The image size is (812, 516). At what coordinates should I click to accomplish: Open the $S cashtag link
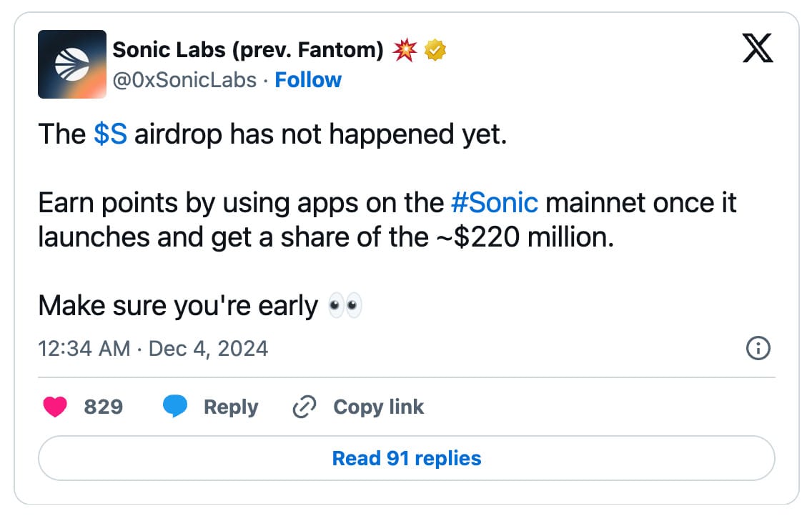click(110, 134)
